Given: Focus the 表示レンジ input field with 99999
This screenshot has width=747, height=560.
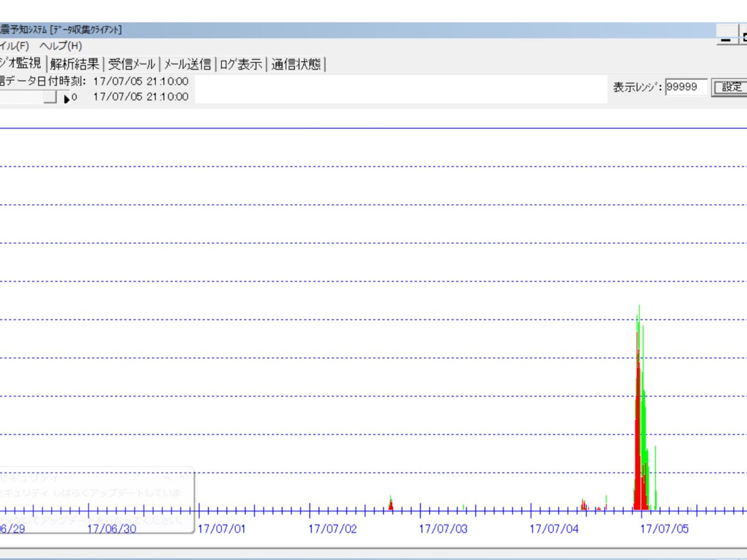Looking at the screenshot, I should (686, 87).
